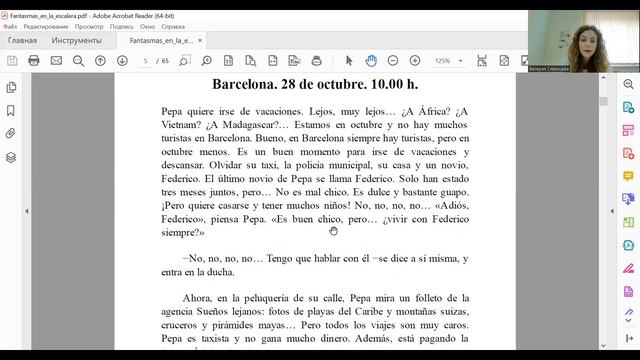Zoom in with plus circle icon
640x360 pixels.
415,61
